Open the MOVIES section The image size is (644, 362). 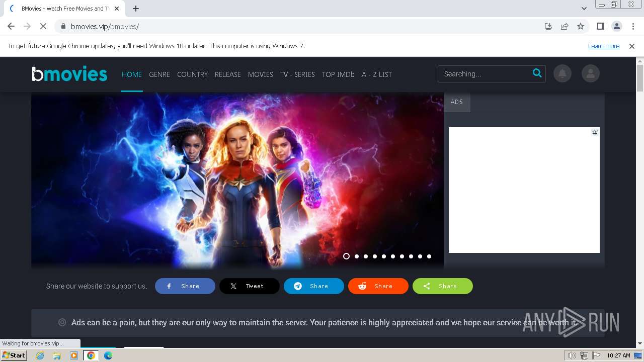pyautogui.click(x=261, y=74)
